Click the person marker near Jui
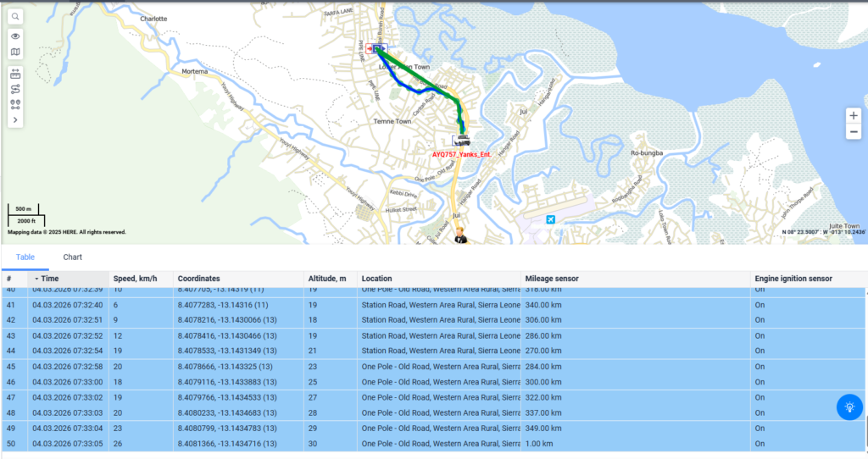This screenshot has width=868, height=459. click(460, 235)
